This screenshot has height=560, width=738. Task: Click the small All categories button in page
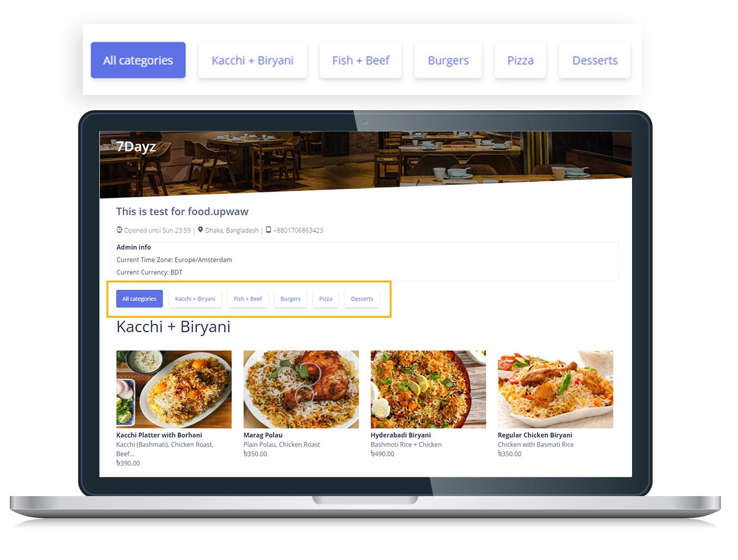pyautogui.click(x=139, y=299)
